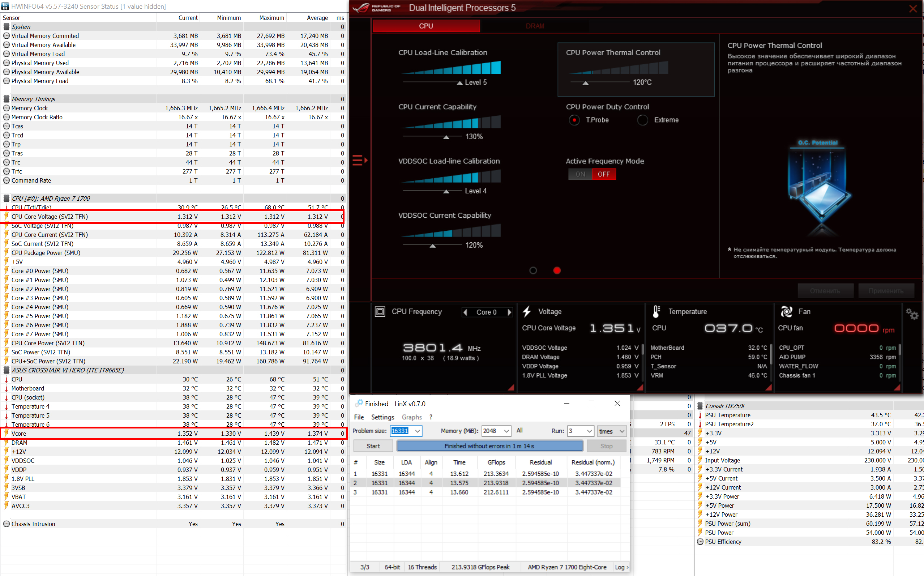Click the Voltage lightning bolt icon
Viewport: 924px width, 576px height.
pyautogui.click(x=527, y=312)
